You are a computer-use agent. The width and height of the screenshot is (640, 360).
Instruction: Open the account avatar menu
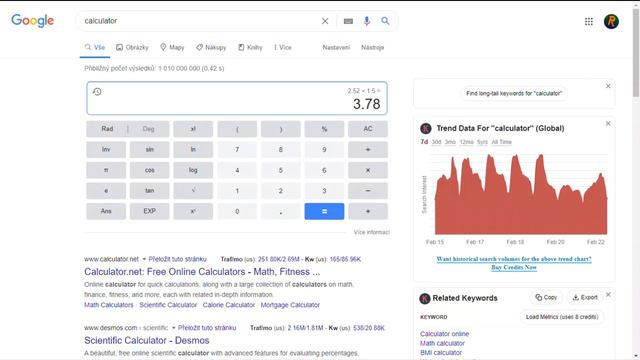coord(611,21)
